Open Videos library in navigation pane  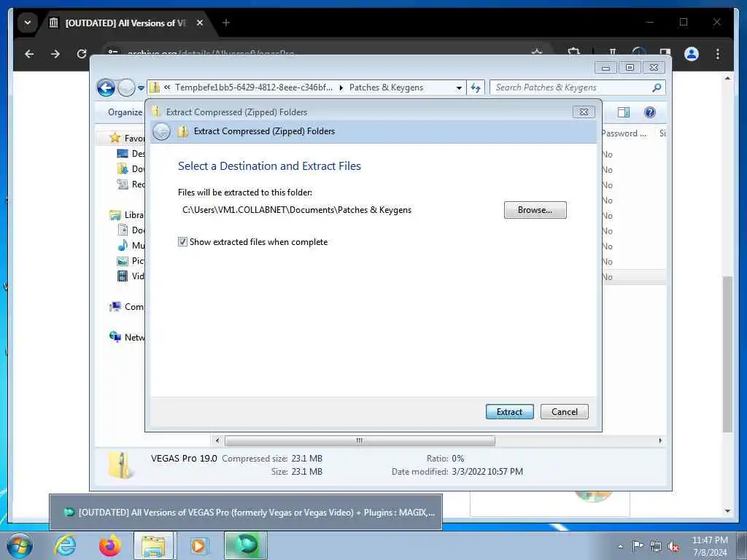[x=131, y=276]
